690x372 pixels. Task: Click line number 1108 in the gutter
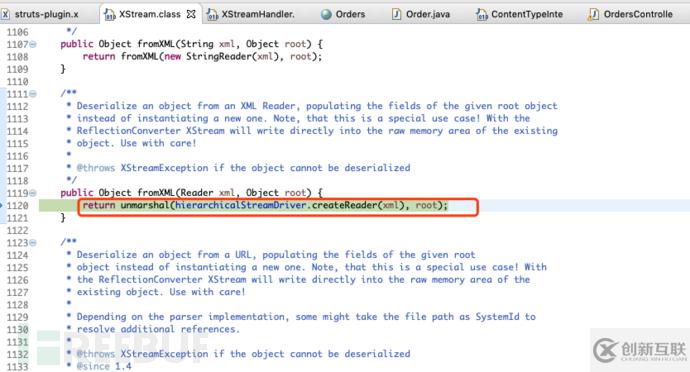click(x=17, y=57)
